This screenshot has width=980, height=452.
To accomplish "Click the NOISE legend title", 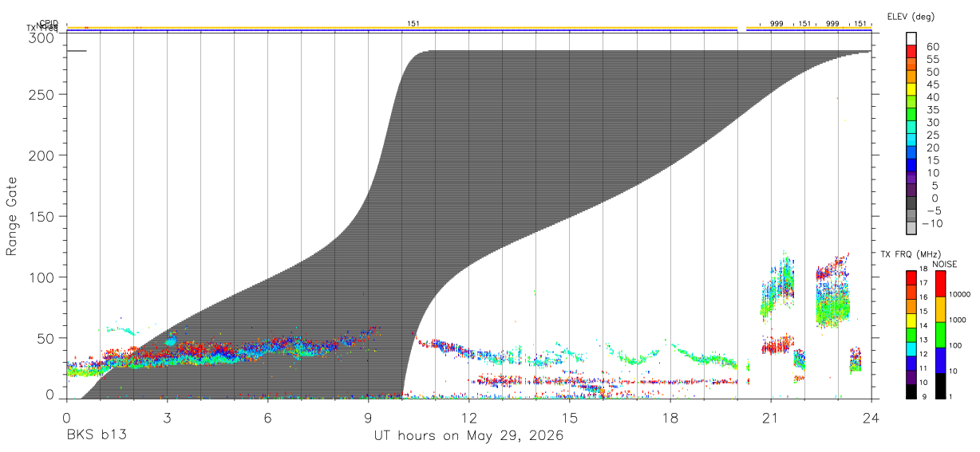I will (x=945, y=264).
